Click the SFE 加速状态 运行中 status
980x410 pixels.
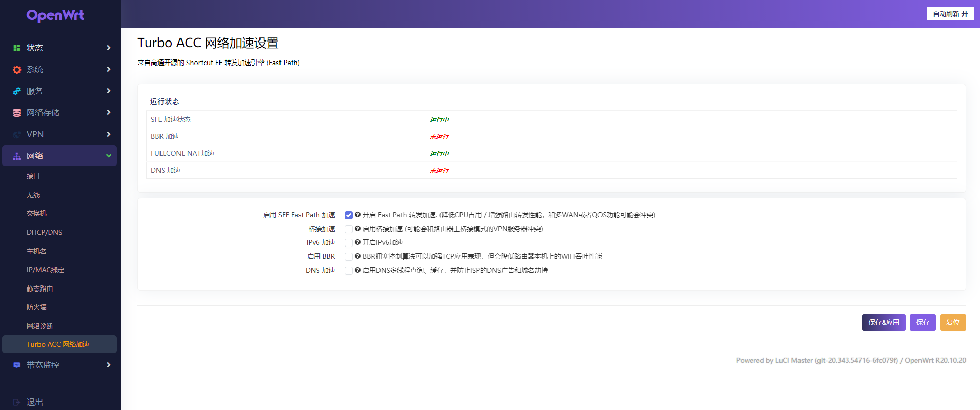[439, 119]
